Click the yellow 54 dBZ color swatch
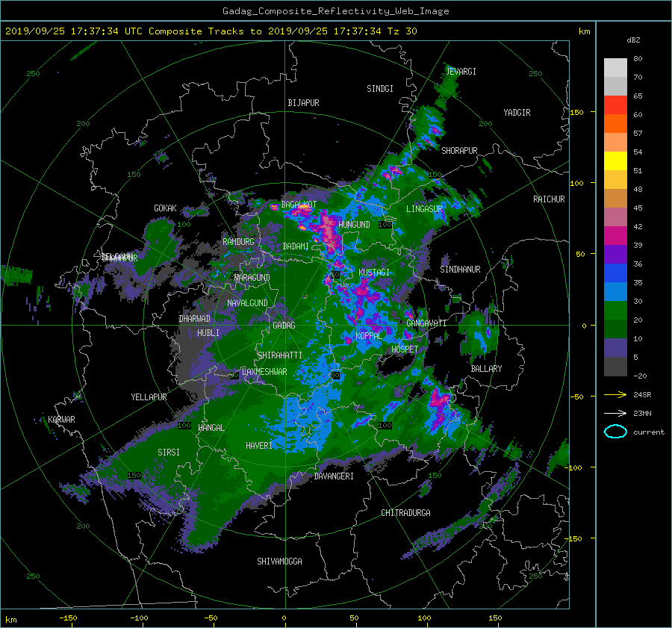Screen dimensions: 672x628 click(615, 161)
